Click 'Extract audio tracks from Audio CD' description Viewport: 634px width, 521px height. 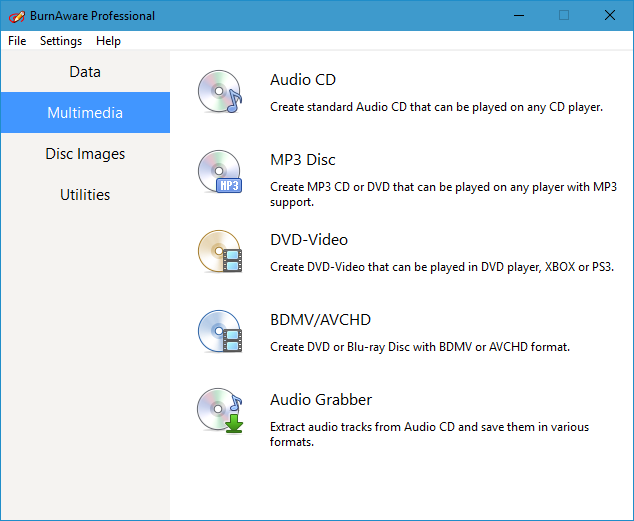429,435
